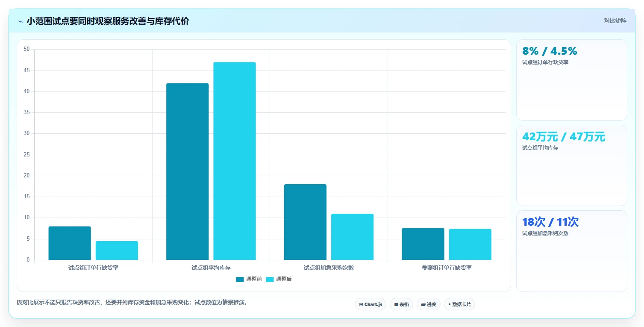Click the lightning icon beside the title
This screenshot has width=644, height=327.
click(x=21, y=21)
